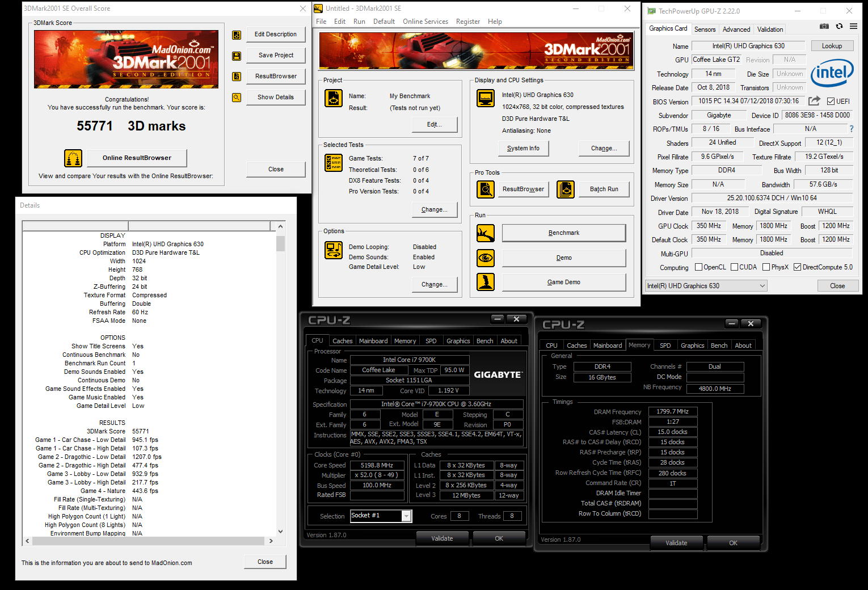Image resolution: width=868 pixels, height=590 pixels.
Task: Open the Graphics tab in the right CPU-Z window
Action: coord(692,345)
